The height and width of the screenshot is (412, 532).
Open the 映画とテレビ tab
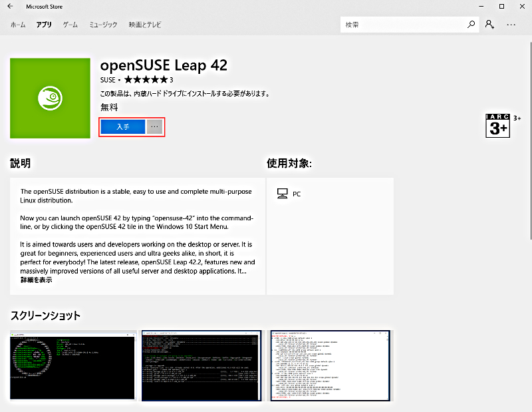tap(145, 25)
